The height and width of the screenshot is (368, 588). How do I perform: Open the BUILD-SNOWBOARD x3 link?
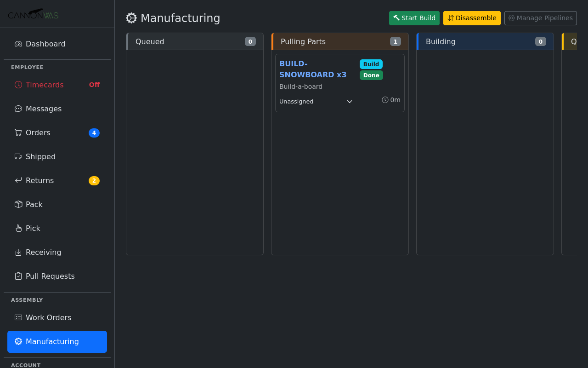312,69
